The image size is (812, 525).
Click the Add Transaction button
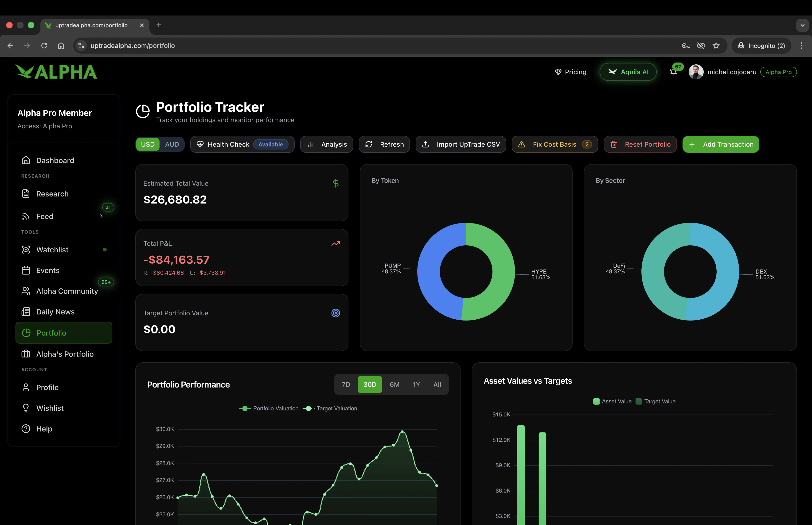(x=721, y=144)
